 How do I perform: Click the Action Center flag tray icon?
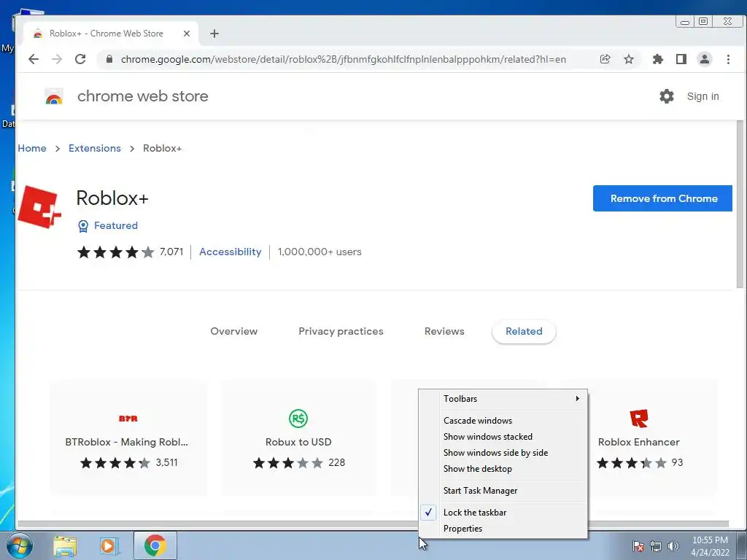pos(638,547)
